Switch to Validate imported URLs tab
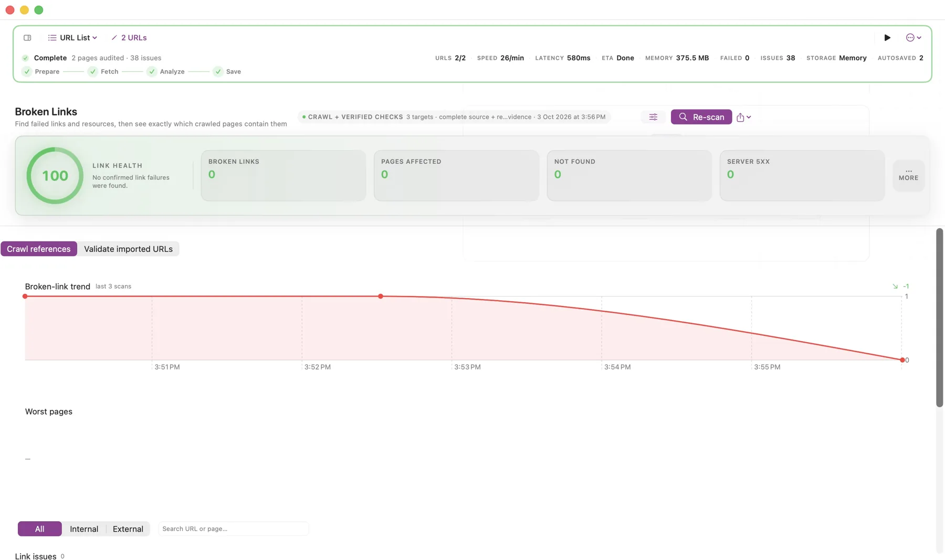Image resolution: width=945 pixels, height=560 pixels. 128,249
